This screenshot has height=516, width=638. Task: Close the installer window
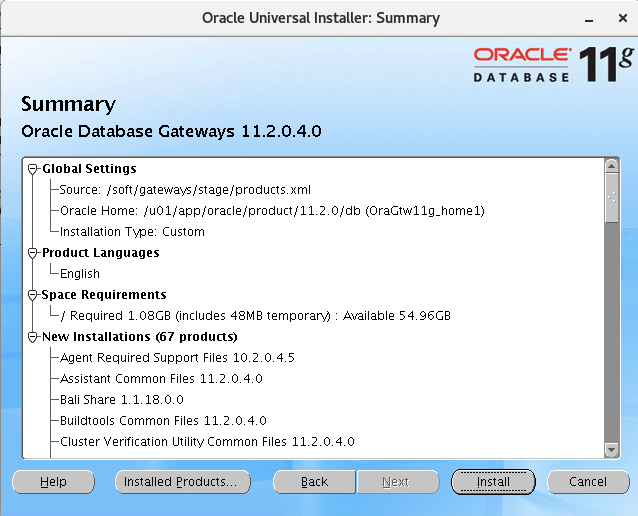(x=623, y=18)
